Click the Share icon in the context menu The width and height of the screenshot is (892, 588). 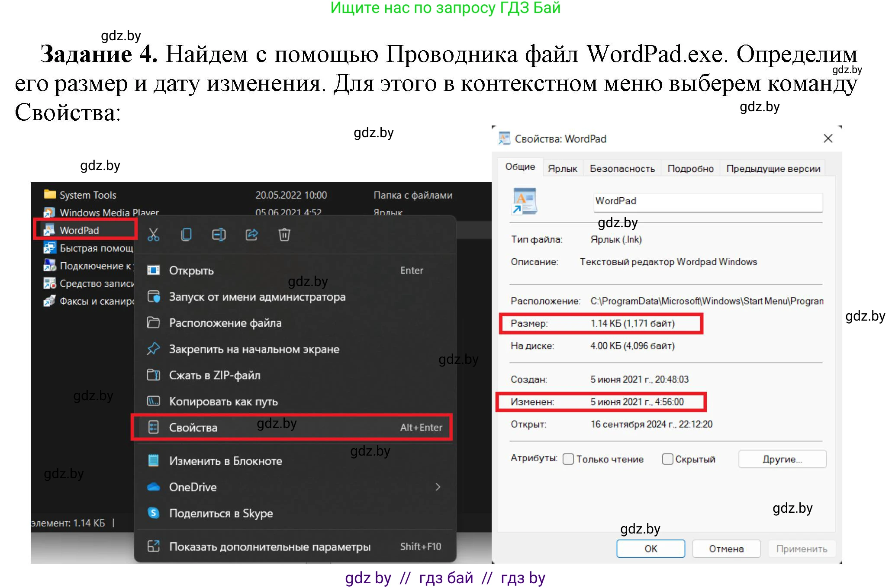(251, 235)
